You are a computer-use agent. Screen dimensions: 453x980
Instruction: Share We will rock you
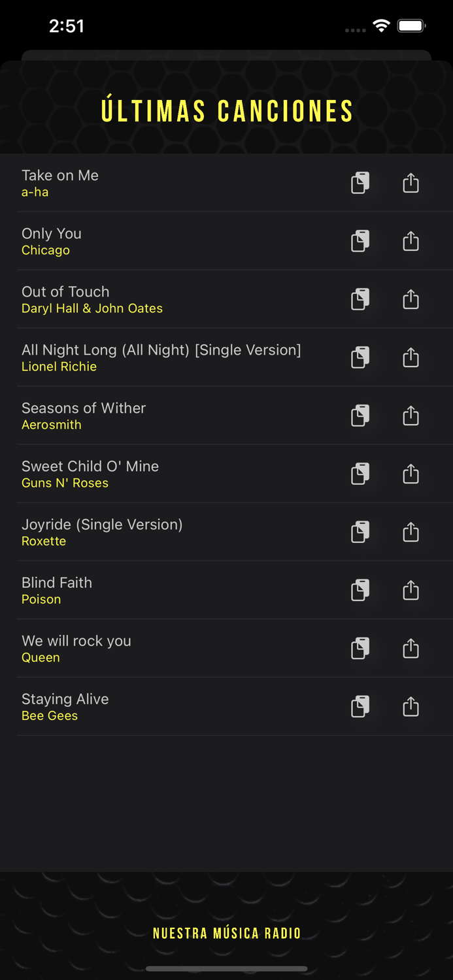pos(411,648)
